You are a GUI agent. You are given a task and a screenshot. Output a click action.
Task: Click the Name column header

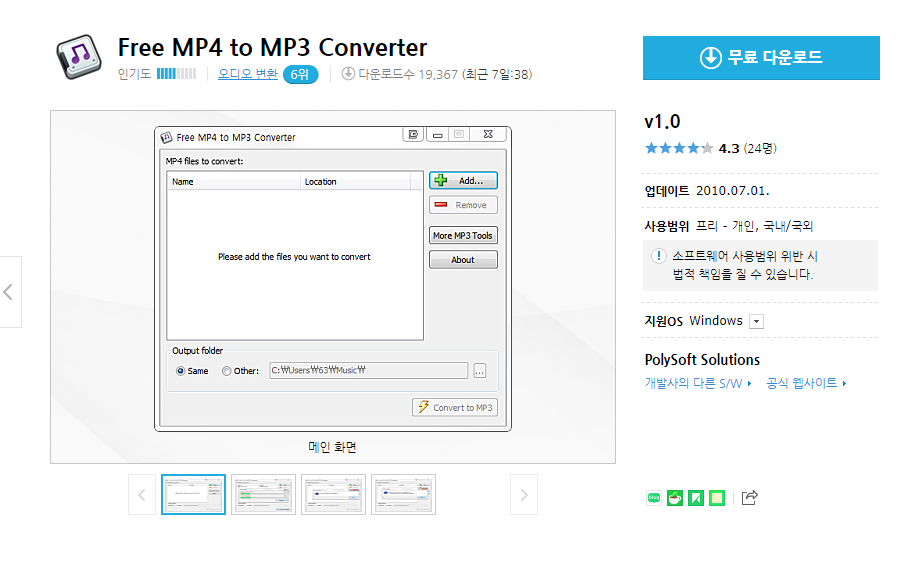pyautogui.click(x=233, y=181)
